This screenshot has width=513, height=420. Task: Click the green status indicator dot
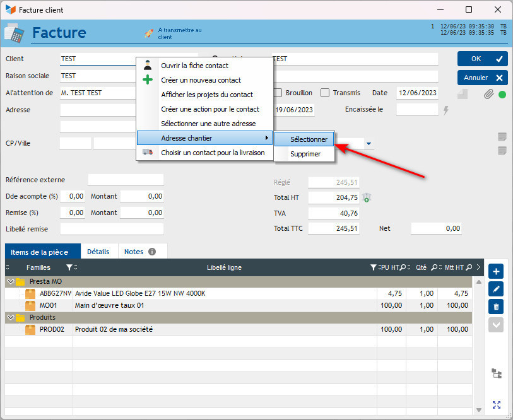pos(502,95)
